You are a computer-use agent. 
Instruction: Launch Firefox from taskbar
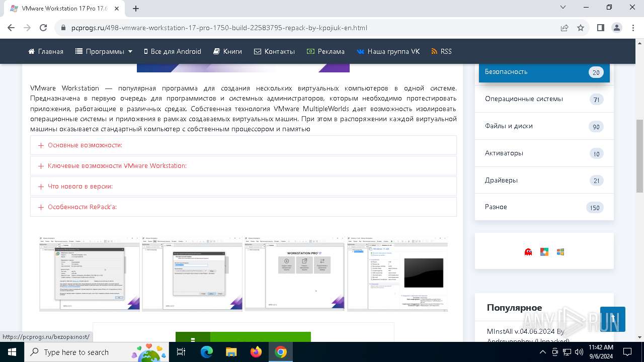(256, 352)
